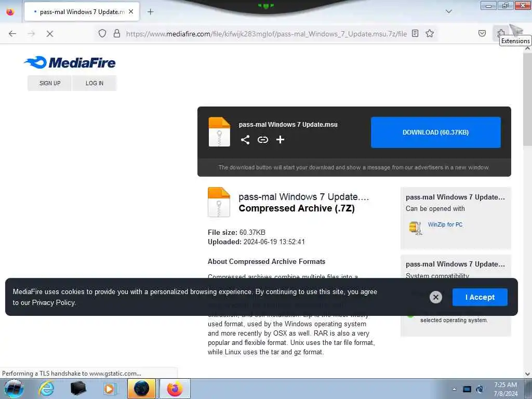532x399 pixels.
Task: Open the tracking protection shield icon
Action: pyautogui.click(x=102, y=33)
